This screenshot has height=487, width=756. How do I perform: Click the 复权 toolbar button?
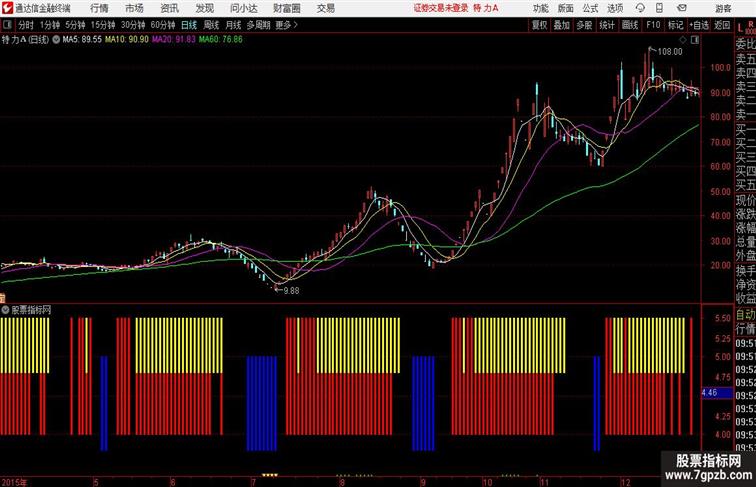tap(539, 25)
